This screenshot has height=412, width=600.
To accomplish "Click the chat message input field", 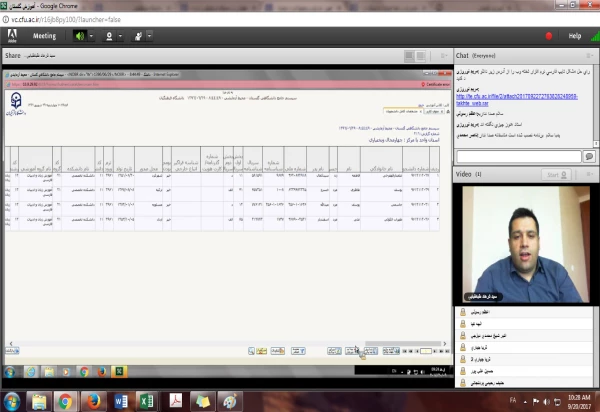I will [517, 157].
